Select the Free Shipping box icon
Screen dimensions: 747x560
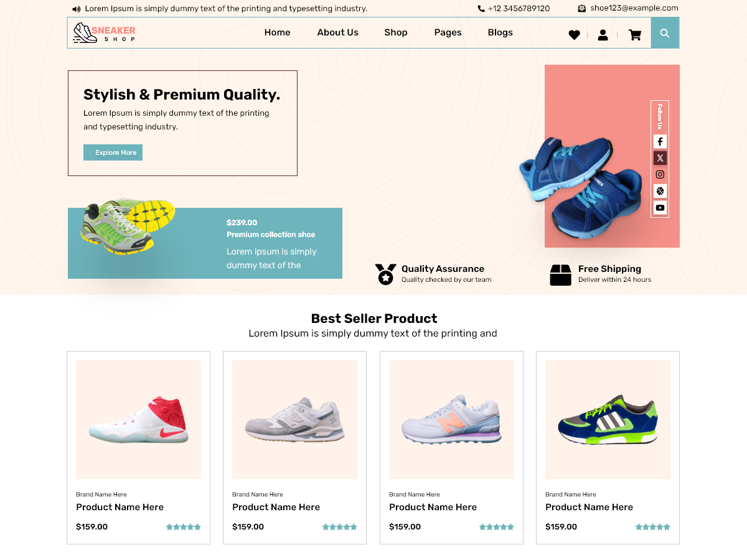coord(560,274)
